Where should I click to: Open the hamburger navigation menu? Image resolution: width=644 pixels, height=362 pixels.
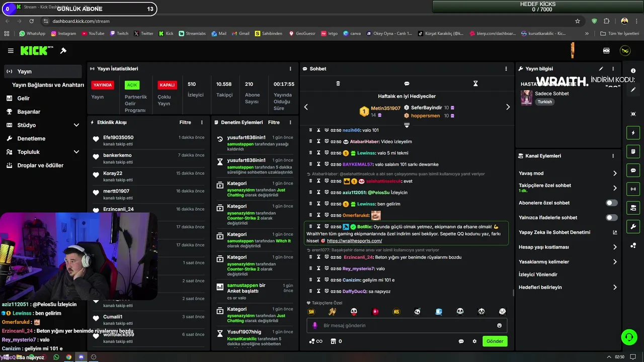[11, 51]
